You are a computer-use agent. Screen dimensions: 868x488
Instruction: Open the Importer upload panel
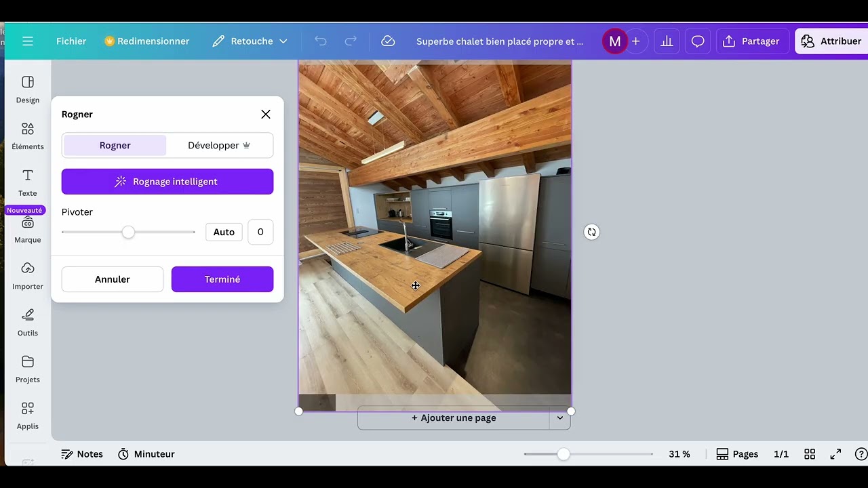click(x=28, y=277)
